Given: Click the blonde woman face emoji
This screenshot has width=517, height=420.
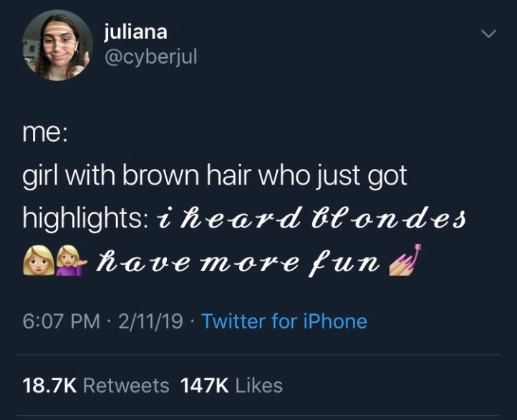Looking at the screenshot, I should pyautogui.click(x=39, y=261).
